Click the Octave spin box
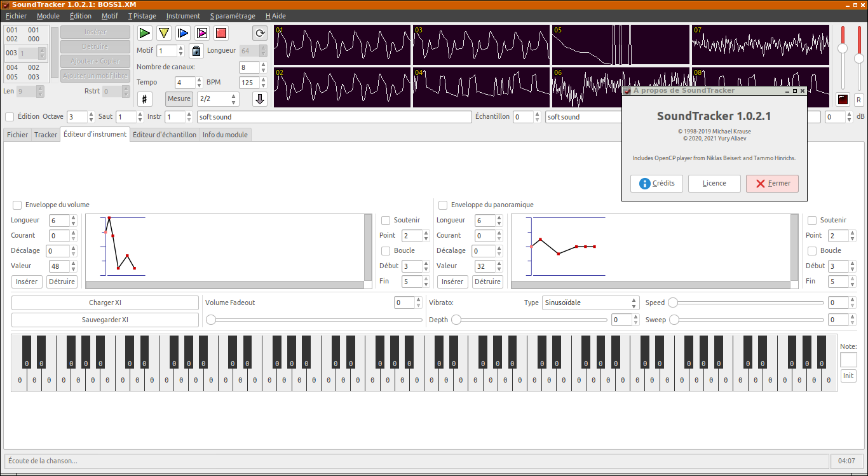Screen dimensions: 868x476 pyautogui.click(x=81, y=117)
